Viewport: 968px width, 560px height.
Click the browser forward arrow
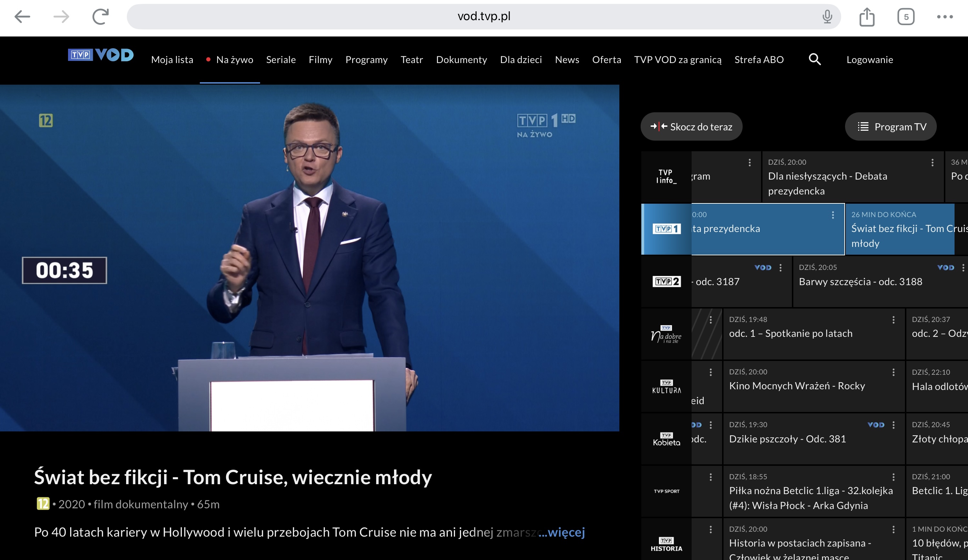[x=61, y=17]
